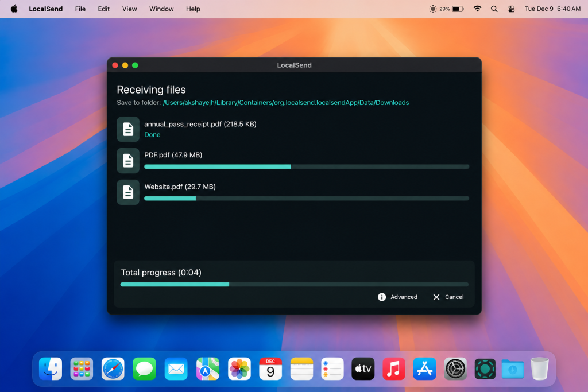Viewport: 588px width, 392px height.
Task: Open Spotlight search icon
Action: pos(494,9)
